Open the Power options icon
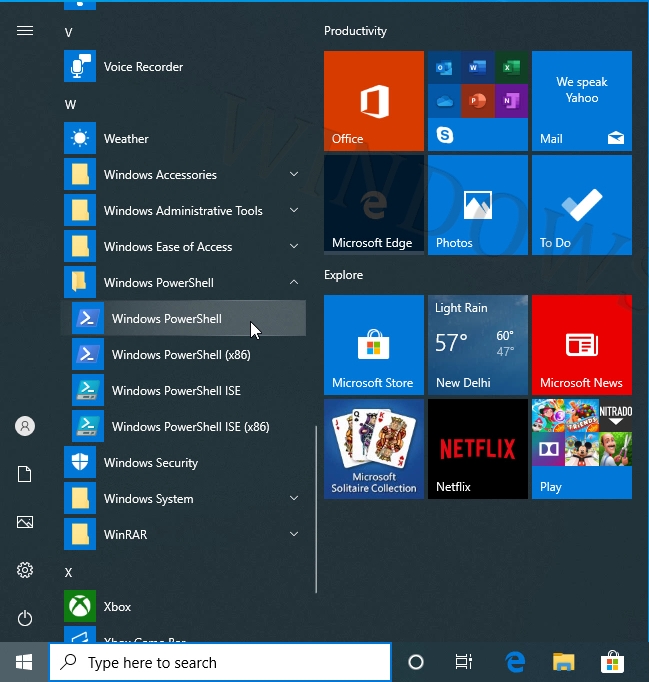The height and width of the screenshot is (682, 649). [x=25, y=618]
